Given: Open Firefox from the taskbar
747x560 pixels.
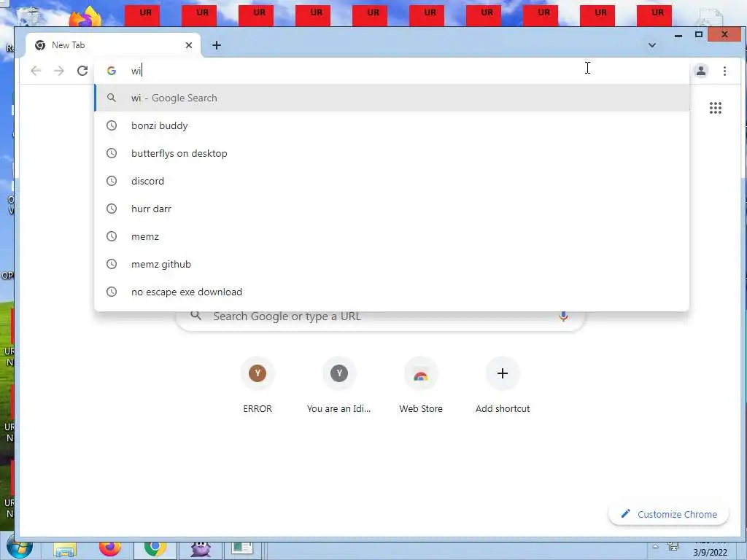Looking at the screenshot, I should click(x=110, y=549).
